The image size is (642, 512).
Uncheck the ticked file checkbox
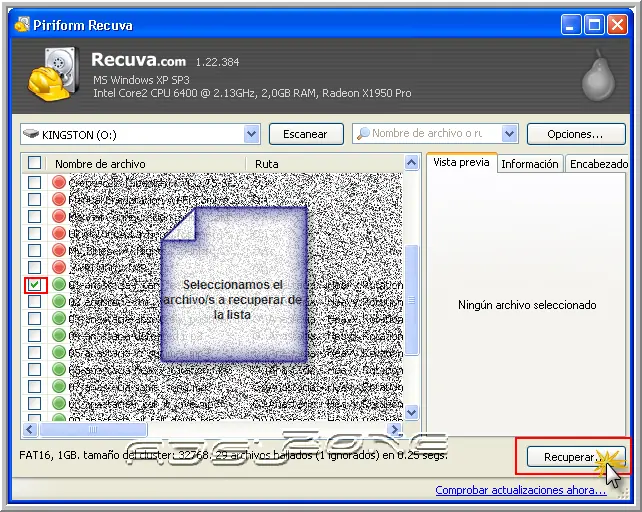[35, 284]
